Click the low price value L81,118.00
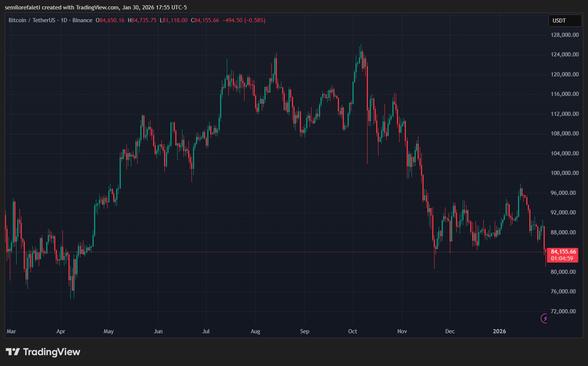This screenshot has height=366, width=588. [x=173, y=20]
